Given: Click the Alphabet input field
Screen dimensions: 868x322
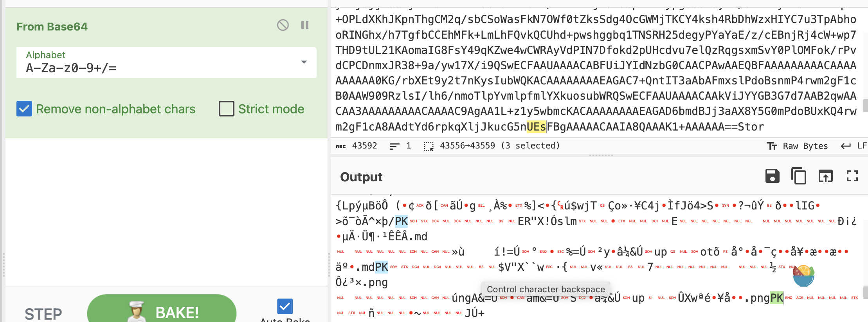Looking at the screenshot, I should (x=157, y=68).
